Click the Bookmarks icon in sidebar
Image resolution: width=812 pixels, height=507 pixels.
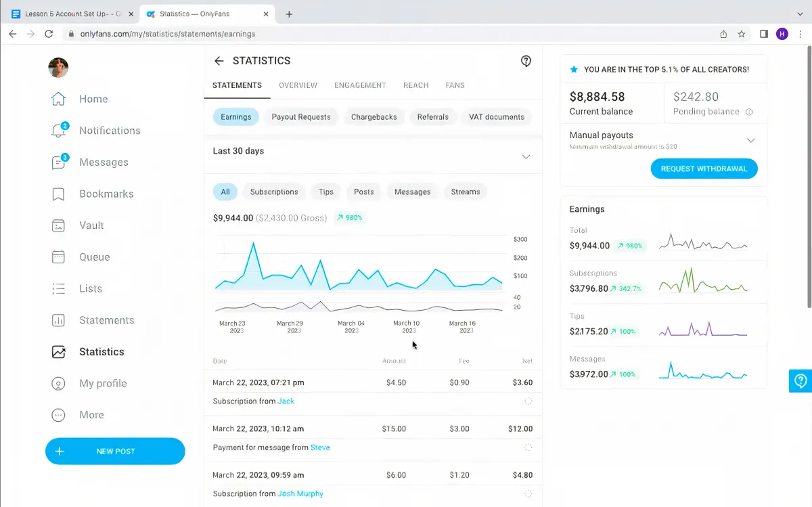pyautogui.click(x=59, y=194)
